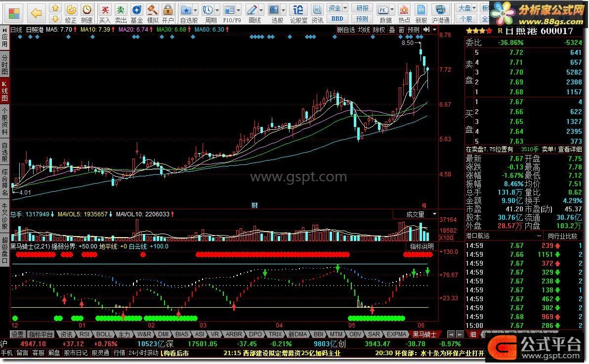Toggle the 窗 window option
Image resolution: width=589 pixels, height=364 pixels.
click(x=401, y=30)
